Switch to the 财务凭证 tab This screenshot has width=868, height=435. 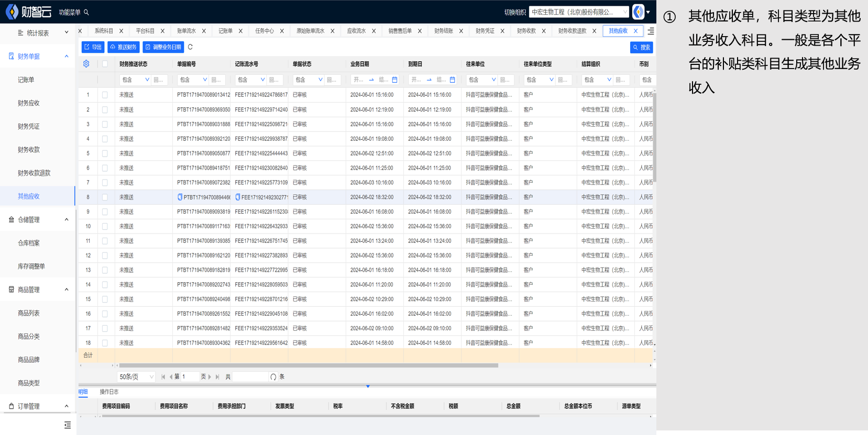click(485, 31)
